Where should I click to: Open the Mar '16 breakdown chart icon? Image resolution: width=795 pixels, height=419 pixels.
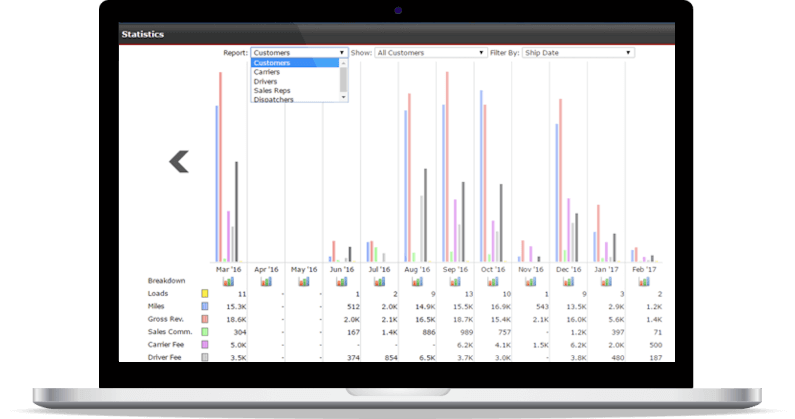click(228, 281)
